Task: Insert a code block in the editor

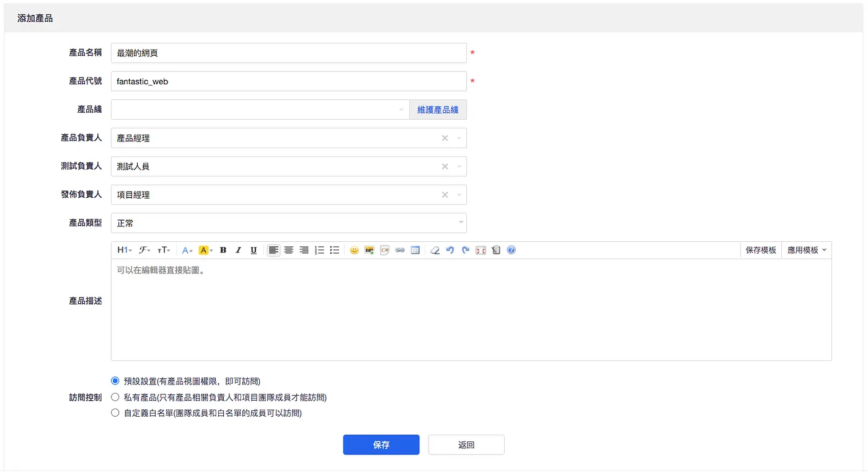Action: (385, 251)
